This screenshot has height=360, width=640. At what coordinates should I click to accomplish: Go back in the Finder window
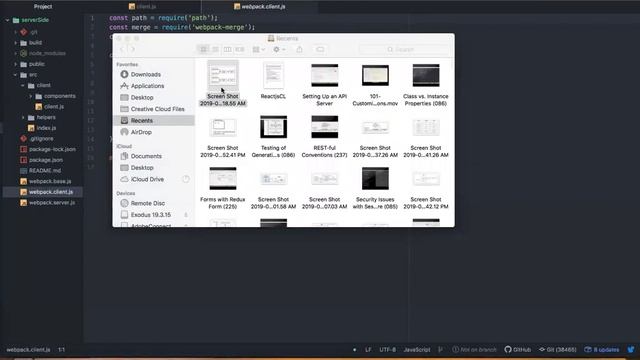pyautogui.click(x=122, y=49)
